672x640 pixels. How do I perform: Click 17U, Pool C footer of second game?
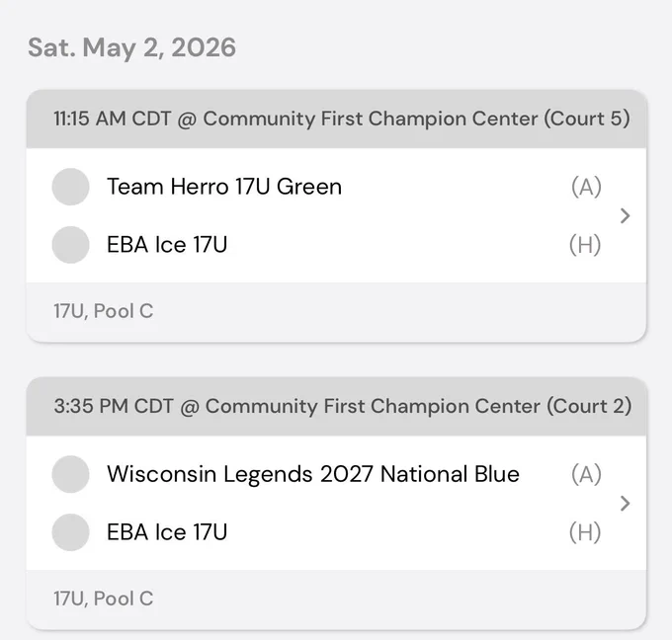tap(104, 599)
